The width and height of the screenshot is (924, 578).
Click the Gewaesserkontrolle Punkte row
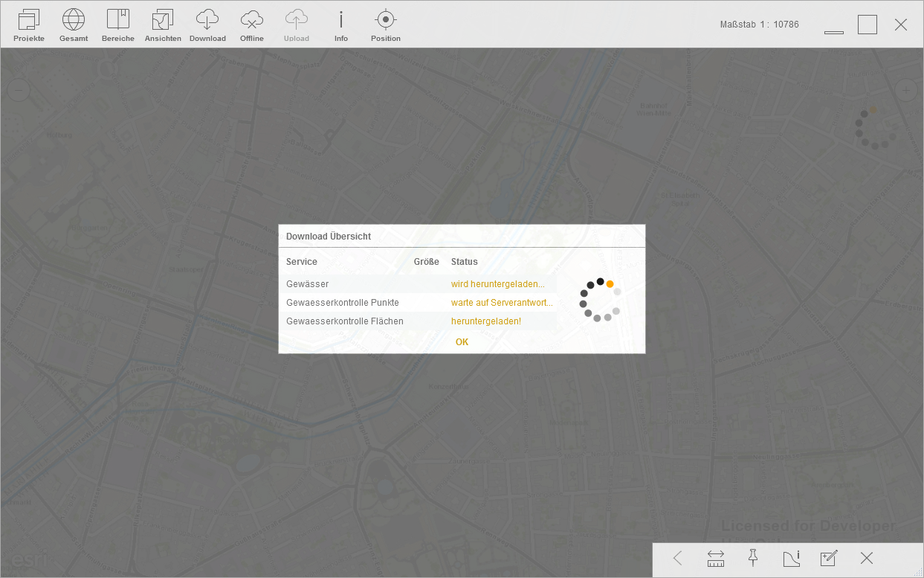[343, 303]
